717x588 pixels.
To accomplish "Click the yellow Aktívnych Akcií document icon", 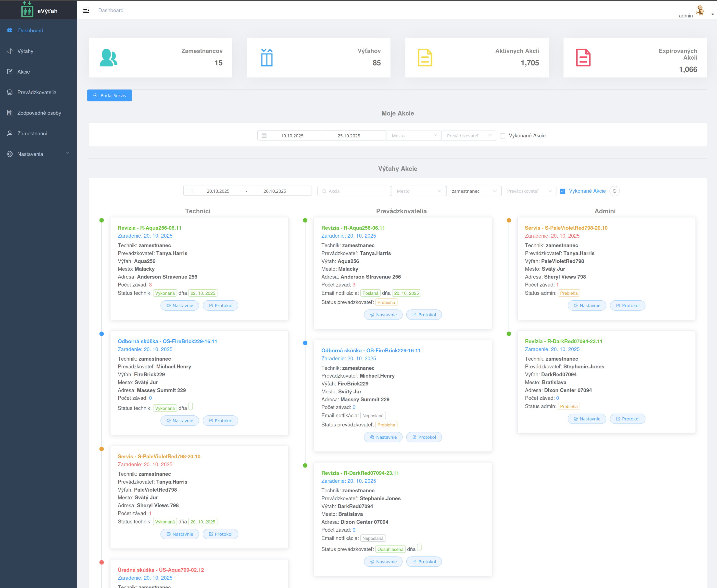I will pos(425,58).
